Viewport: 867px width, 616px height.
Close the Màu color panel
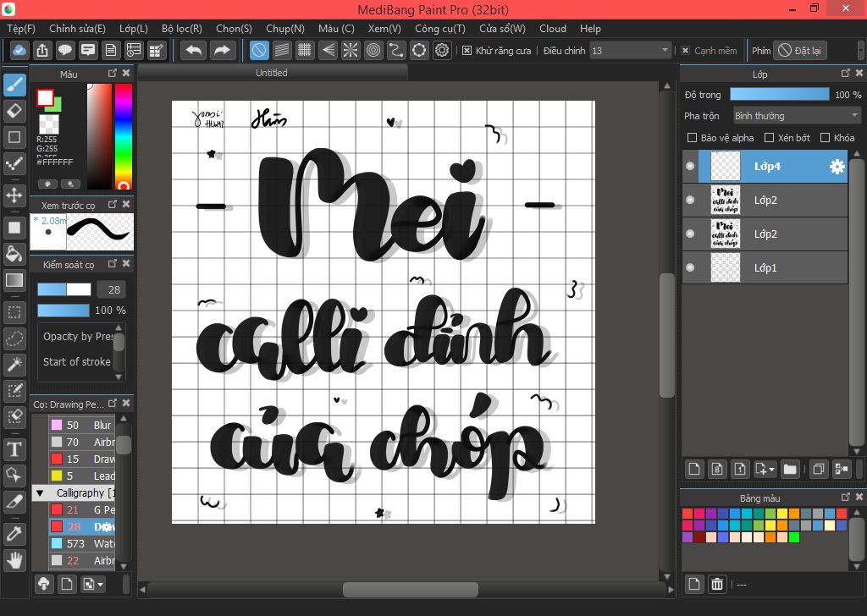pos(127,73)
